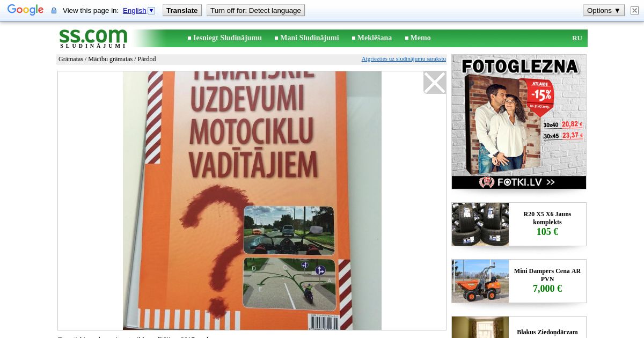Go to Pārdod breadcrumb
The height and width of the screenshot is (338, 644).
[x=147, y=59]
